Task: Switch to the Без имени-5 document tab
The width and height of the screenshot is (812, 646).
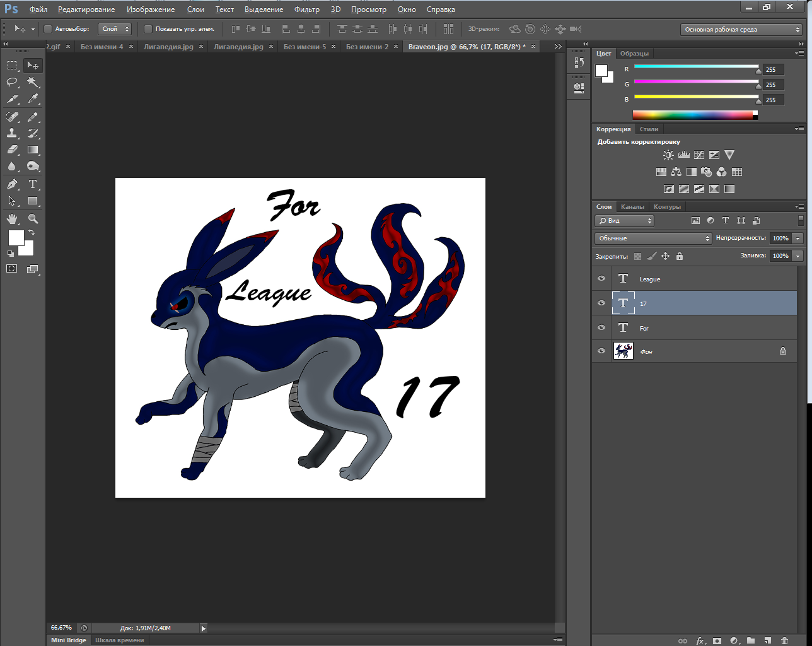Action: (305, 47)
